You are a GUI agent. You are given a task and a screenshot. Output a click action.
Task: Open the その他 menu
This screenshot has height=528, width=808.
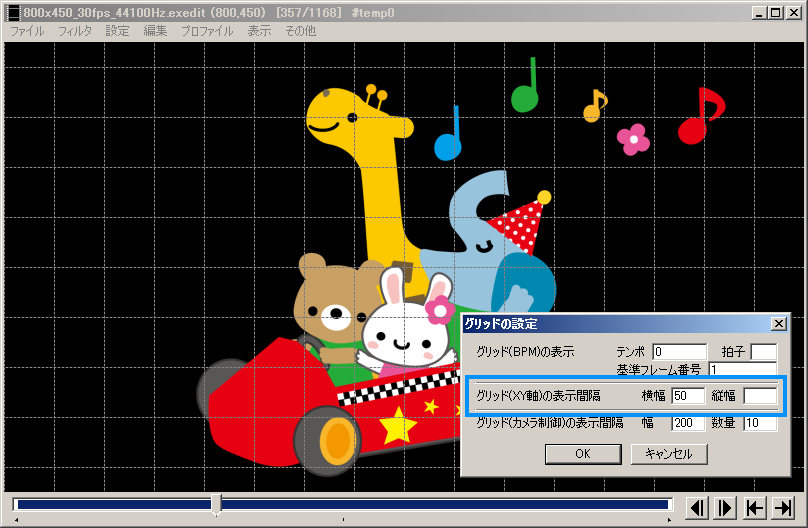click(x=300, y=31)
